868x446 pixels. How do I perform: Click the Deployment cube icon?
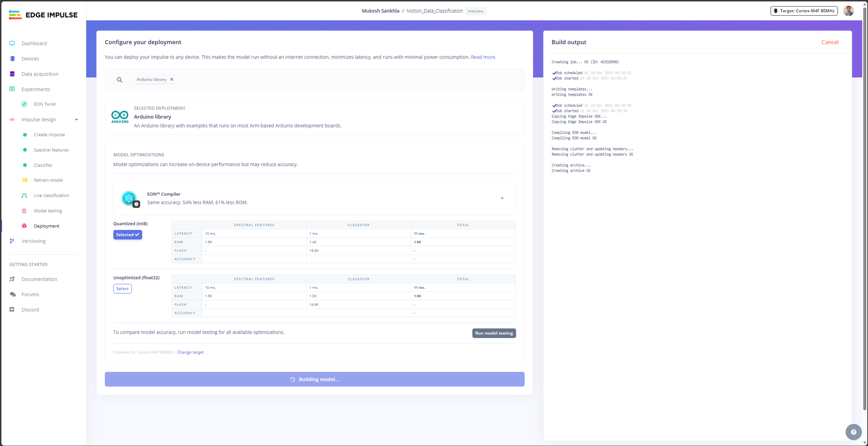24,226
